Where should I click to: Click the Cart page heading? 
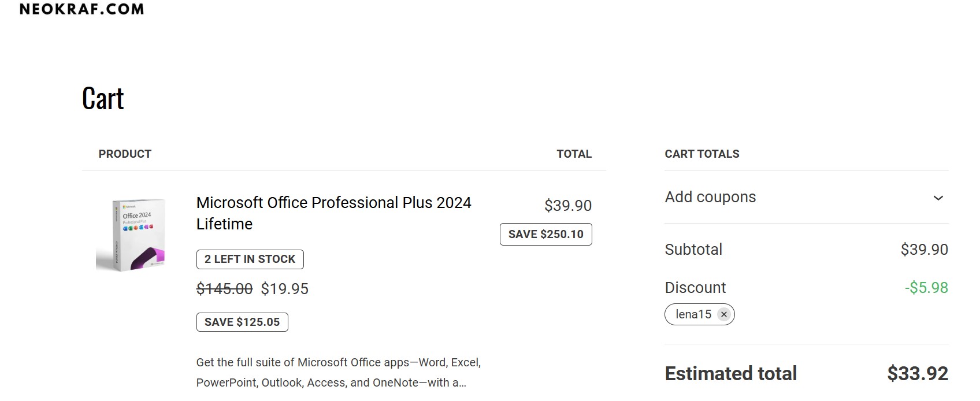point(103,98)
